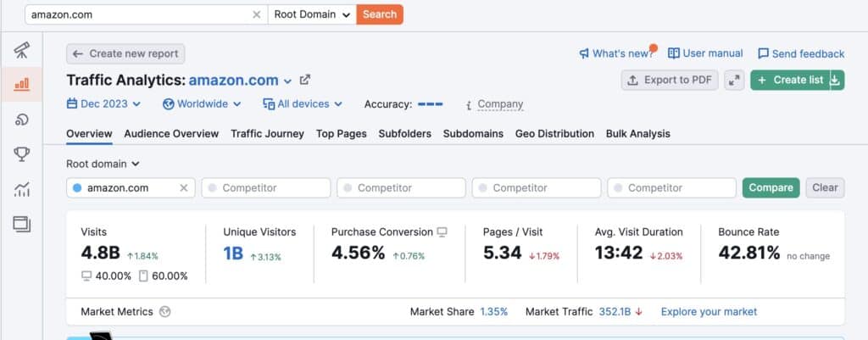Screen dimensions: 868x340
Task: Click the desktop icon next to Purchase Conversion
Action: (x=442, y=232)
